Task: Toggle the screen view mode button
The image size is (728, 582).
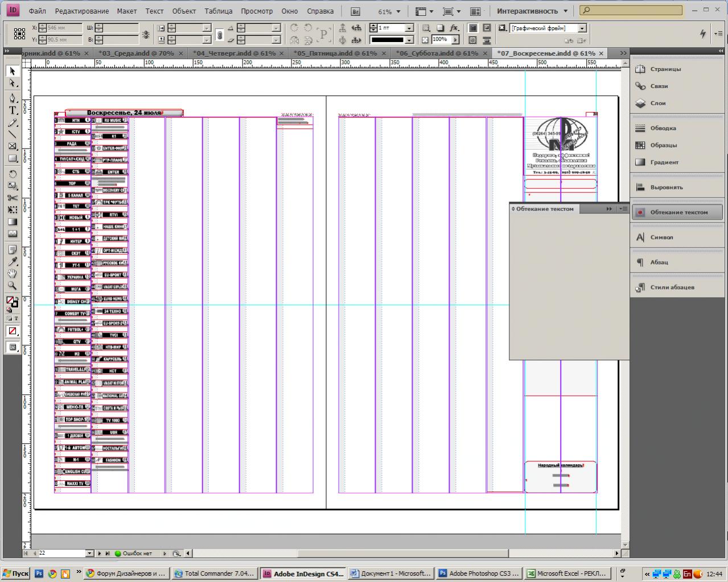Action: point(13,347)
